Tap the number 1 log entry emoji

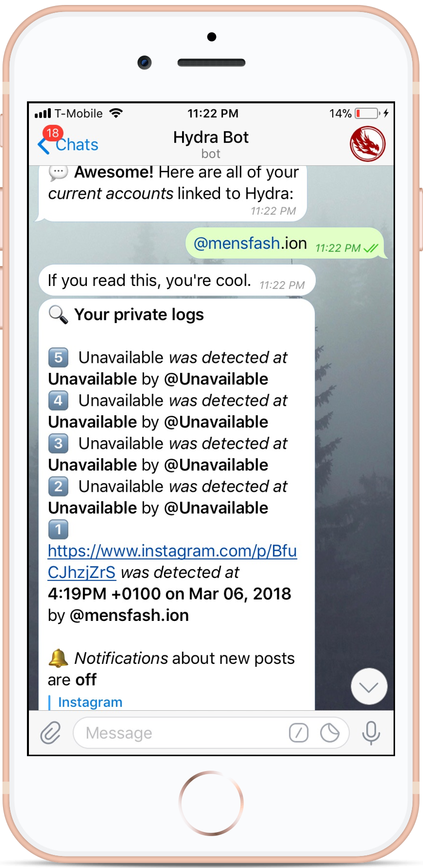[x=58, y=529]
